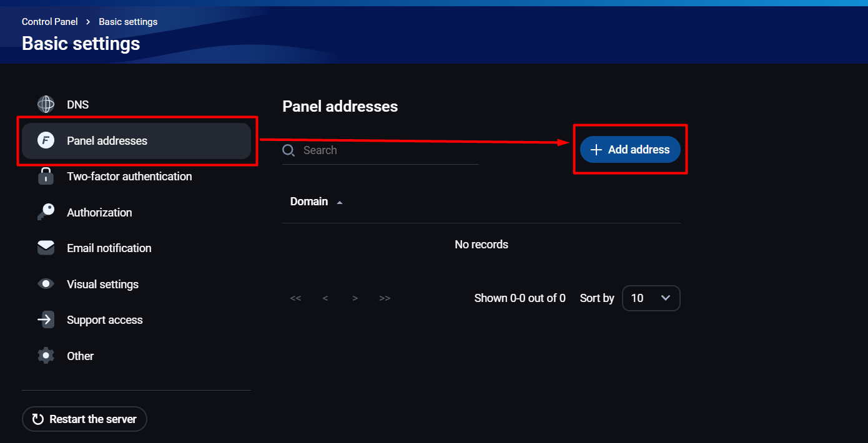The image size is (868, 443).
Task: Go to next page of records
Action: [355, 298]
